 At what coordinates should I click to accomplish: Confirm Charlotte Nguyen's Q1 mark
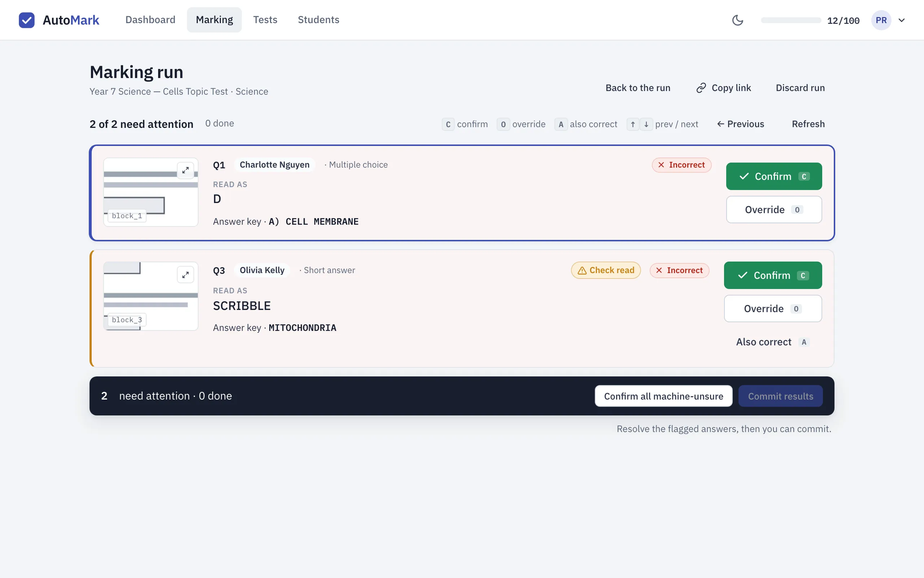(x=774, y=176)
